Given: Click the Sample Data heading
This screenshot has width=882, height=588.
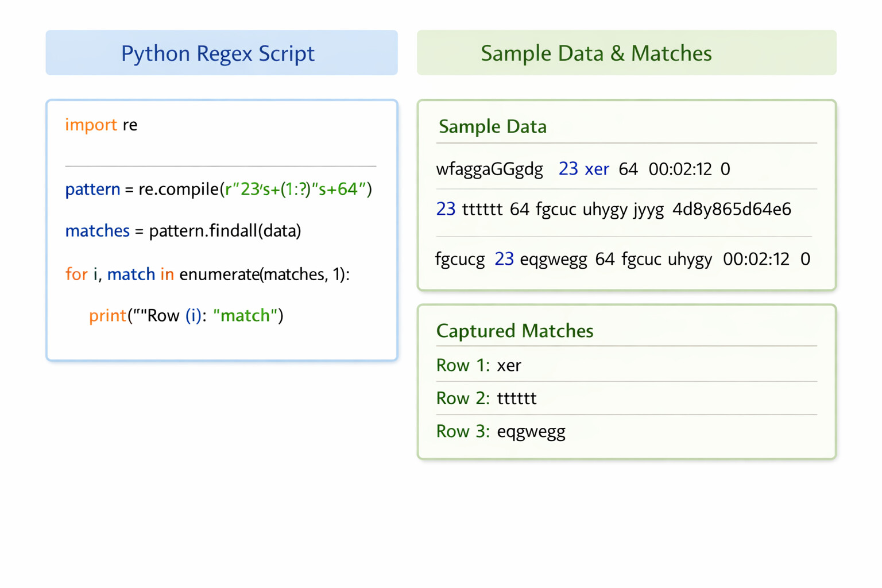Looking at the screenshot, I should [492, 126].
